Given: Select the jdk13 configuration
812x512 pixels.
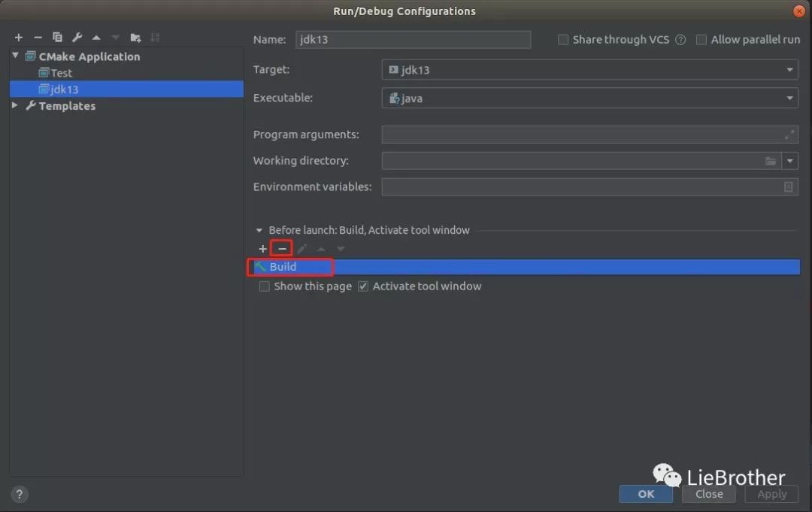Looking at the screenshot, I should (x=126, y=89).
